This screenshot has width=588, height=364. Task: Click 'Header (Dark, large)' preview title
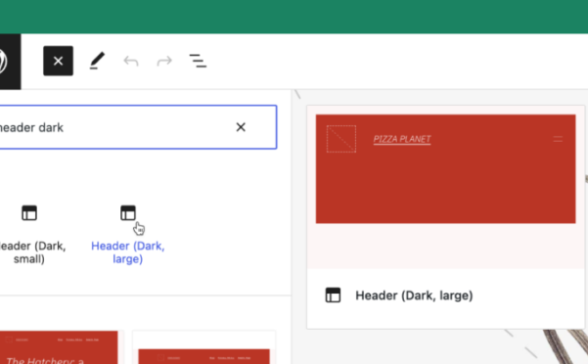414,296
